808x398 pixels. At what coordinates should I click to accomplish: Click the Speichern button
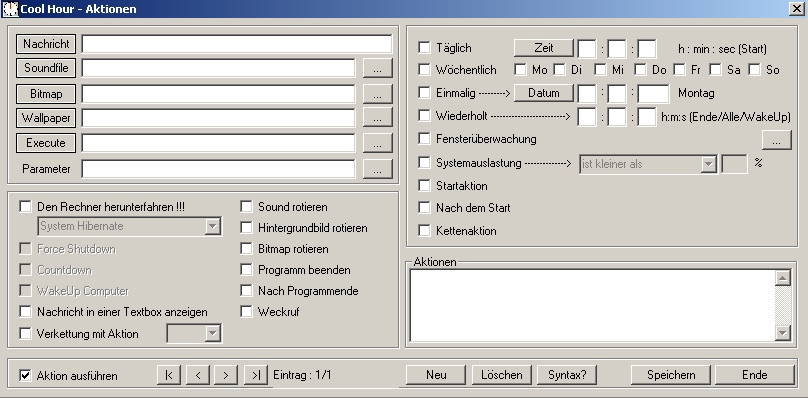point(671,375)
